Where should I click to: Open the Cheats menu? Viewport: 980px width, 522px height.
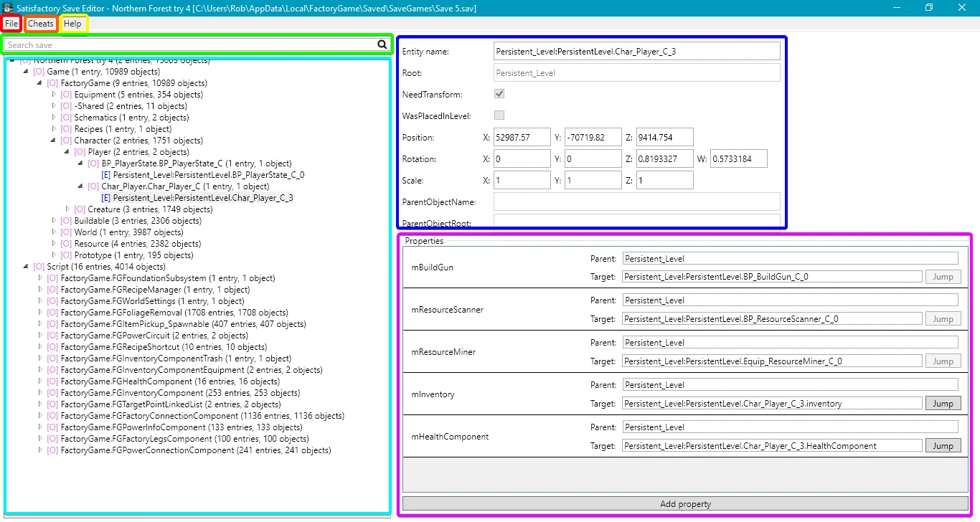(x=41, y=24)
